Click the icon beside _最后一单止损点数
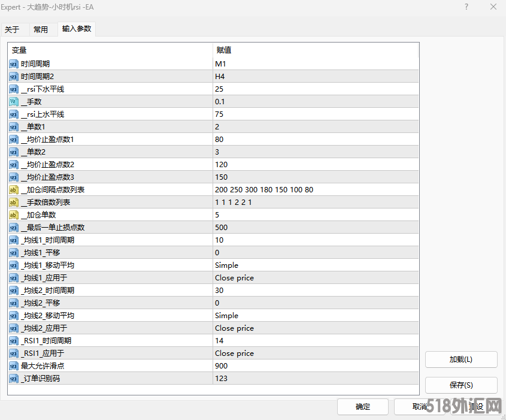 coord(14,228)
